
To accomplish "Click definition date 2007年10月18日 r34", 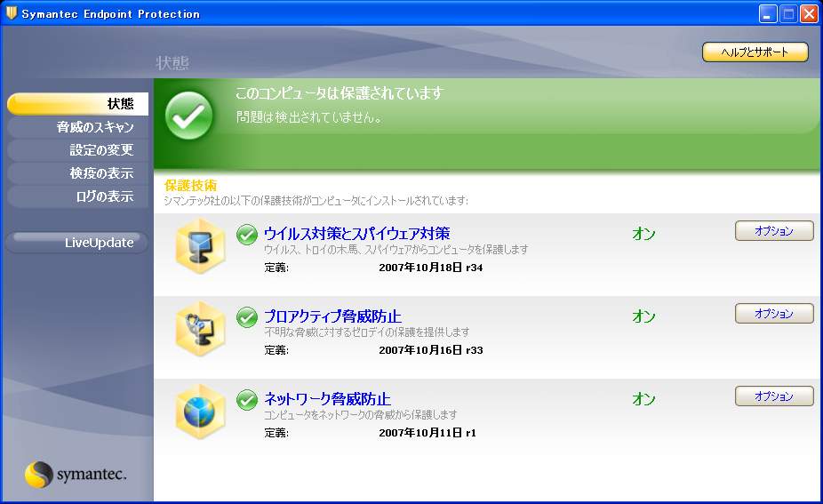I will [431, 268].
